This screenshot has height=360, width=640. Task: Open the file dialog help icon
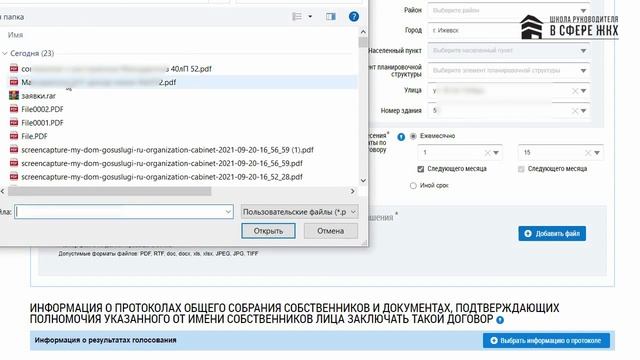pyautogui.click(x=354, y=16)
